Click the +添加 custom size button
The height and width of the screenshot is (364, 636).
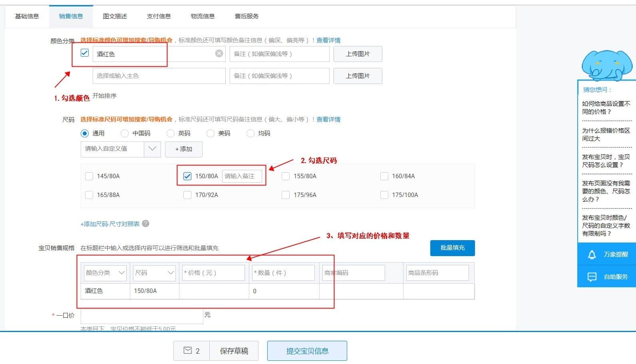coord(184,149)
